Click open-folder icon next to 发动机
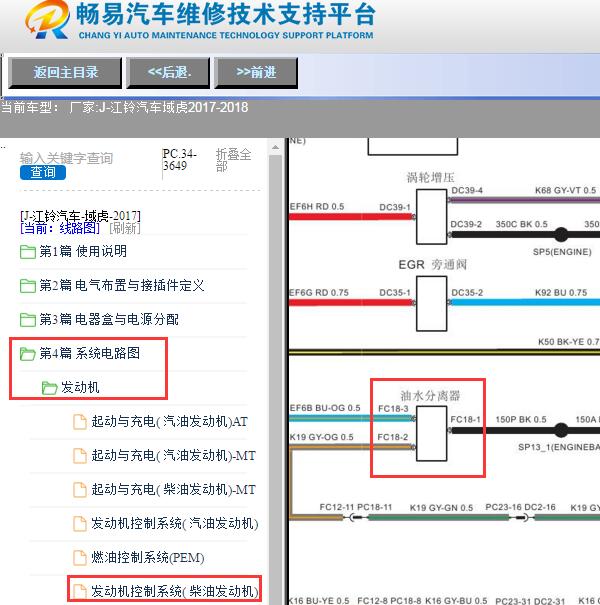The width and height of the screenshot is (600, 605). pyautogui.click(x=50, y=388)
